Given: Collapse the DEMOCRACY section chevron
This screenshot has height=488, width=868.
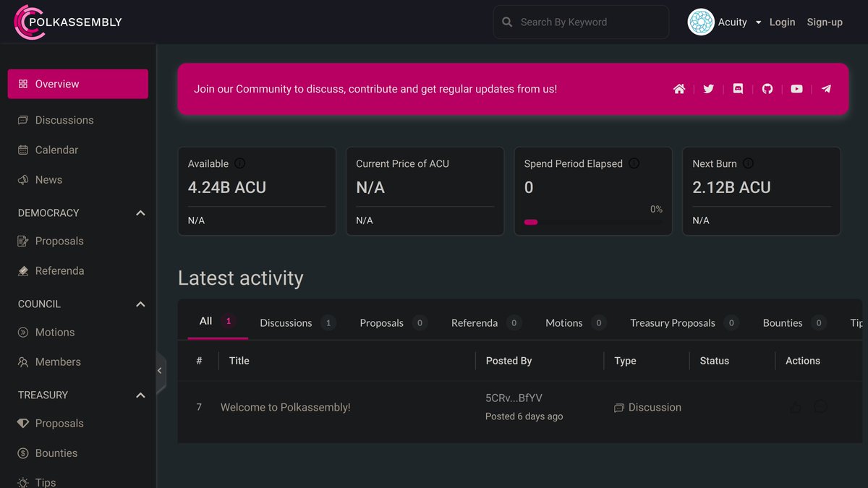Looking at the screenshot, I should (140, 213).
